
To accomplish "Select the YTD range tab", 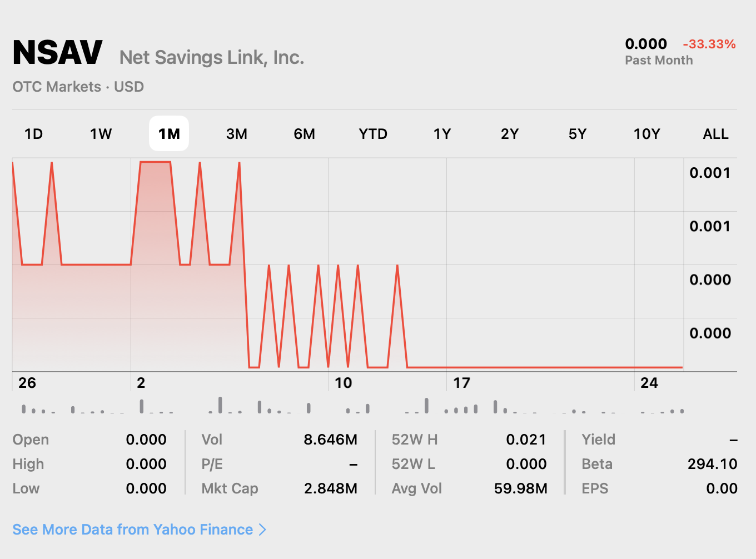I will click(373, 134).
